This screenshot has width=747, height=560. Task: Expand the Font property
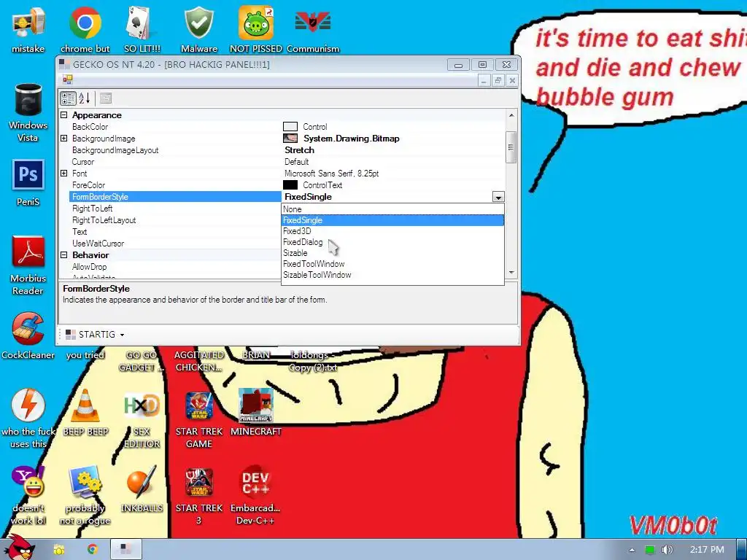tap(64, 174)
